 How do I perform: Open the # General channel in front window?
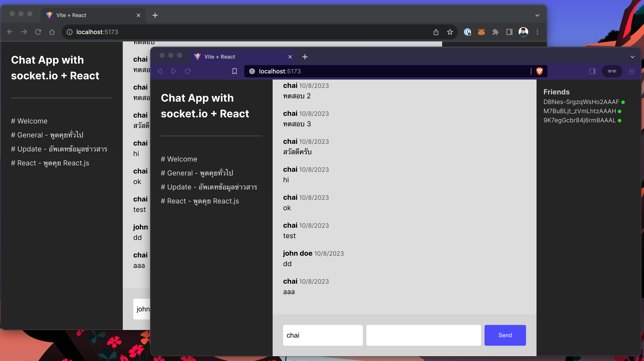coord(197,173)
